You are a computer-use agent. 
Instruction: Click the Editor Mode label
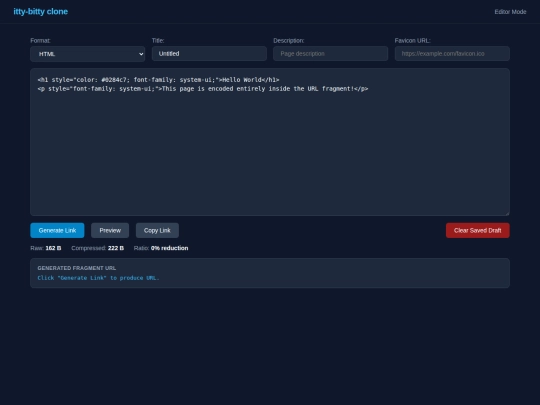(x=510, y=12)
